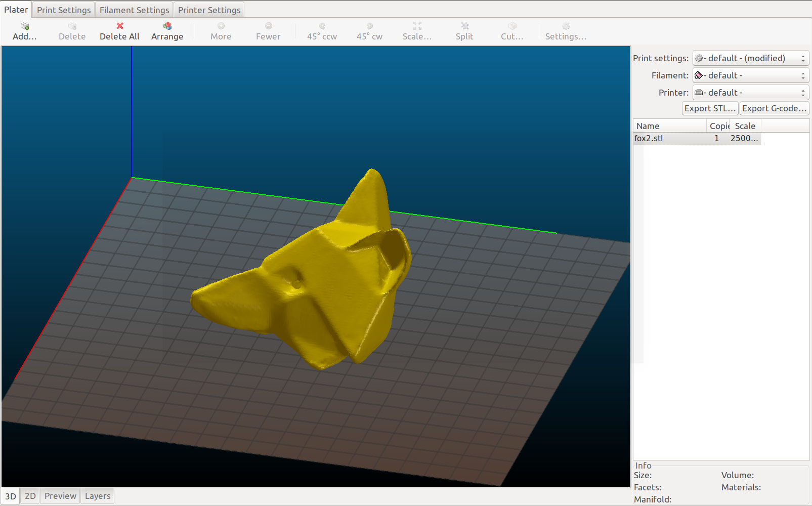Click the Split object icon
The height and width of the screenshot is (506, 812).
click(464, 26)
